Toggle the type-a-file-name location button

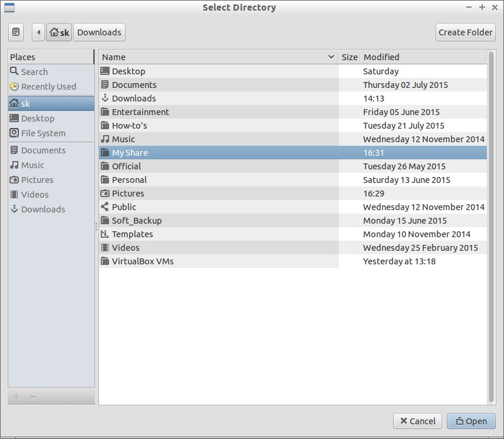point(16,32)
